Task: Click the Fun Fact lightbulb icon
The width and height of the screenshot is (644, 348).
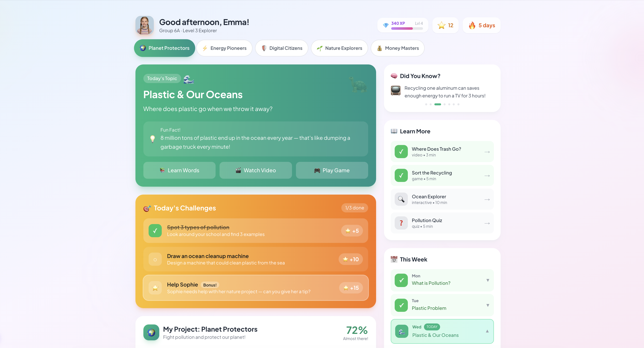Action: [153, 139]
